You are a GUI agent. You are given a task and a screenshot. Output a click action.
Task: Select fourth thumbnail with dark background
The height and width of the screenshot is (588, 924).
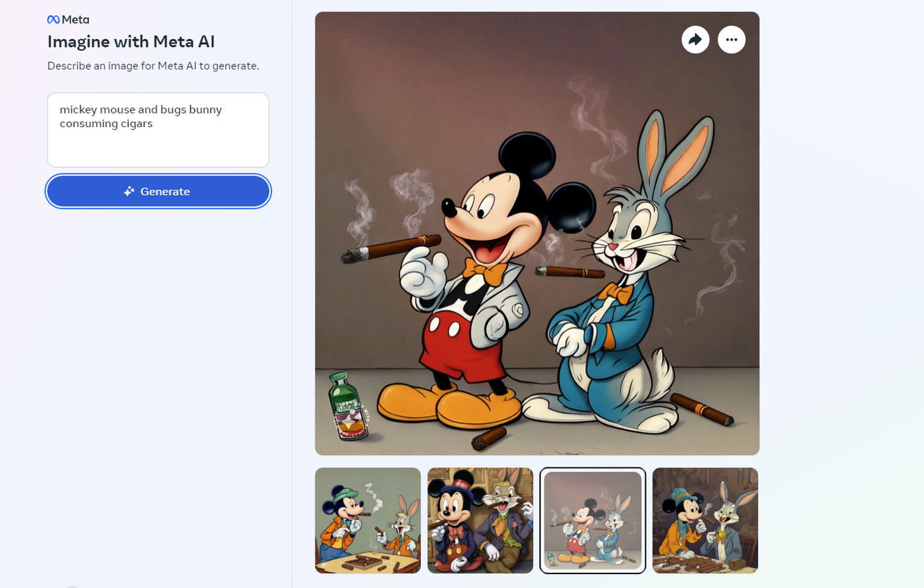(705, 520)
